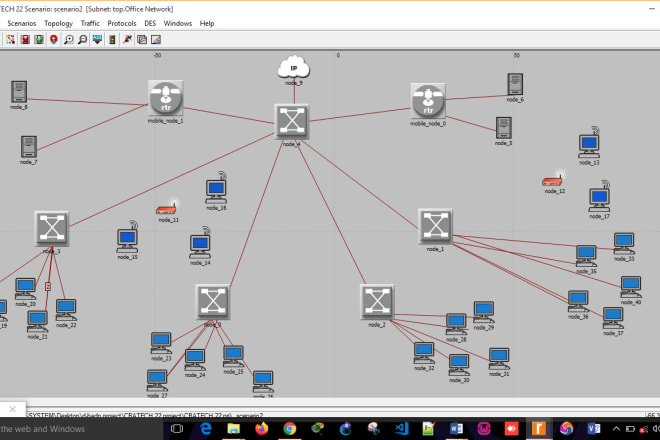Click the pin/probe toolbar icon
The height and width of the screenshot is (440, 660).
coord(127,40)
